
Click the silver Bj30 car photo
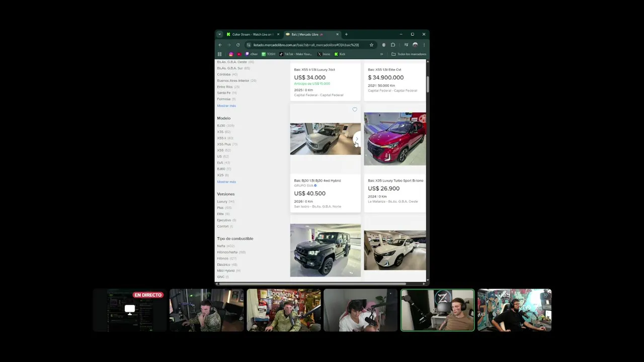click(325, 139)
